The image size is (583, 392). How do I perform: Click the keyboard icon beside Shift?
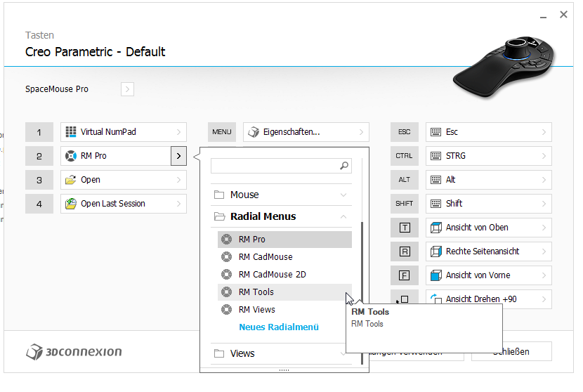pyautogui.click(x=435, y=204)
